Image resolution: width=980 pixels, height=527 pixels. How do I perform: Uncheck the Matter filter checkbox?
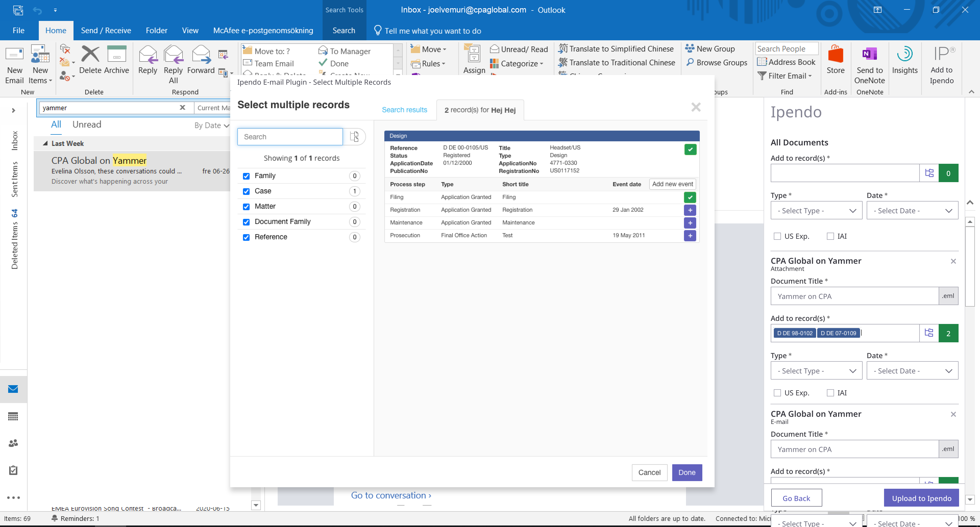pyautogui.click(x=246, y=206)
